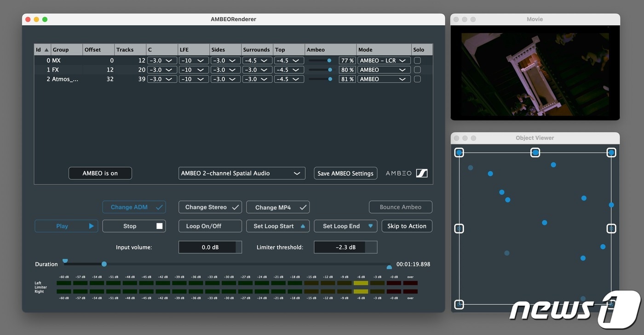
Task: Select the left-side speaker icon in Object Viewer
Action: (459, 228)
